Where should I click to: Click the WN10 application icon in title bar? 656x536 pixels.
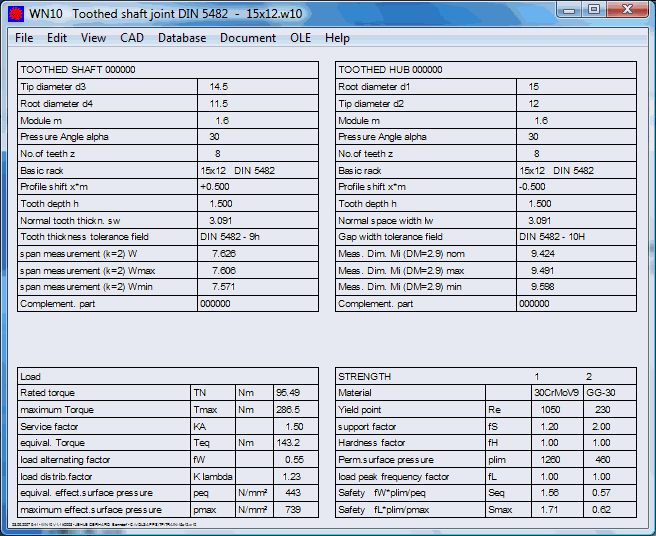tap(15, 12)
